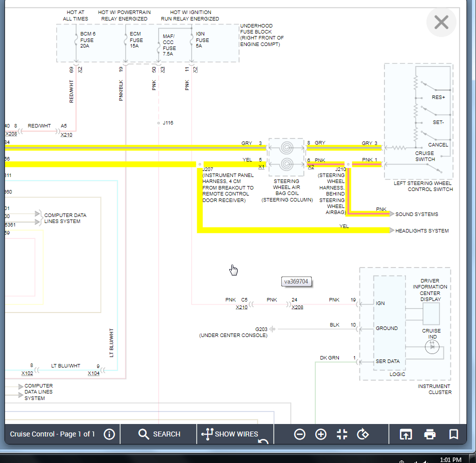Close the wiring diagram viewer
476x463 pixels.
tap(441, 22)
